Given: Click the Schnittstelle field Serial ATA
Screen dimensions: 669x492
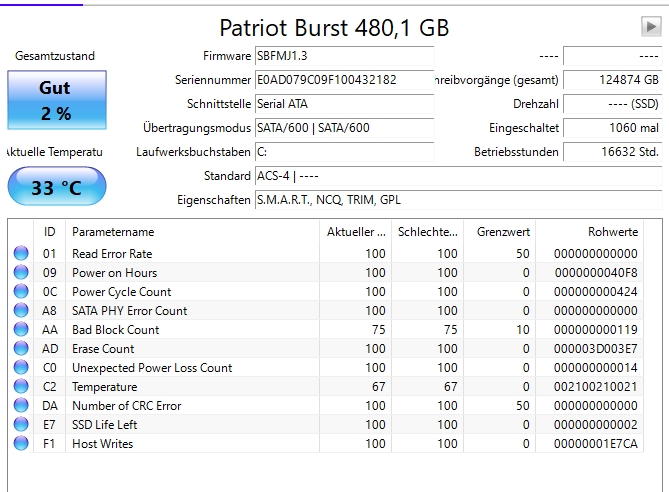Looking at the screenshot, I should 345,104.
